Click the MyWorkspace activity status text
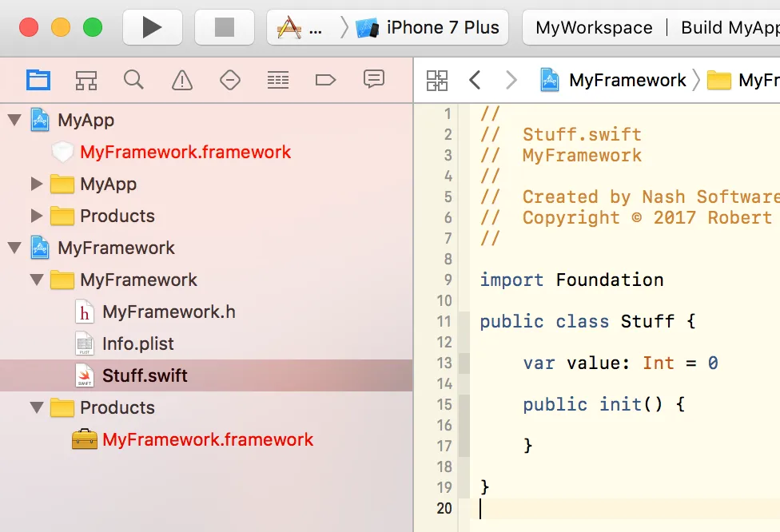 tap(594, 27)
